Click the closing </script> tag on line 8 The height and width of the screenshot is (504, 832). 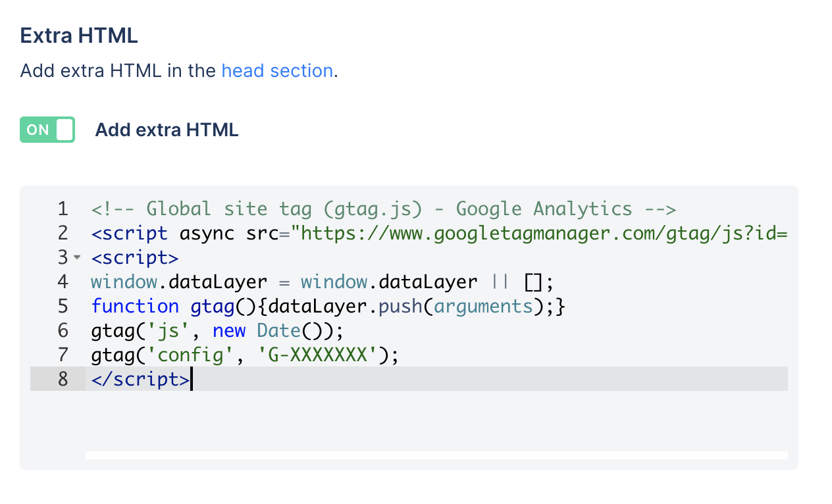point(141,380)
